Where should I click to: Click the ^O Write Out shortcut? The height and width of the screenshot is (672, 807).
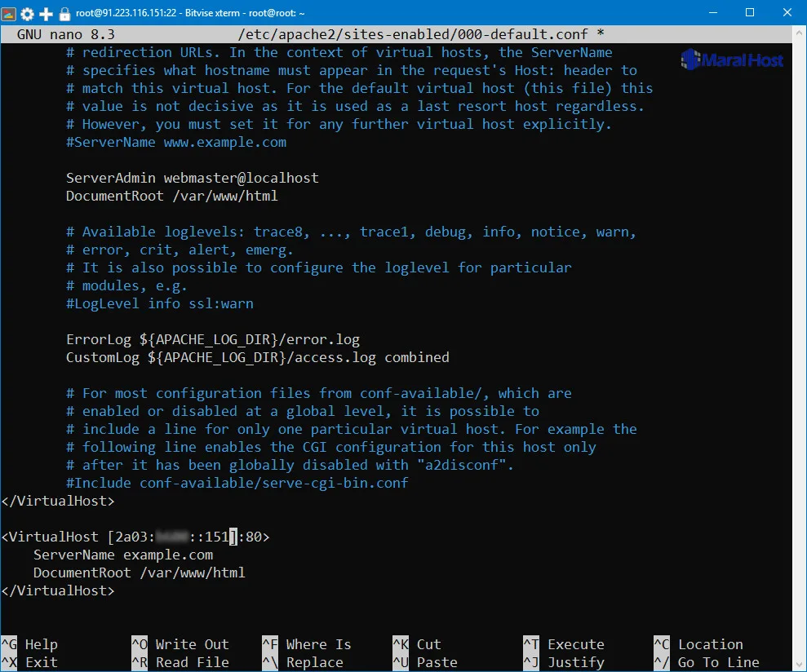tap(180, 644)
